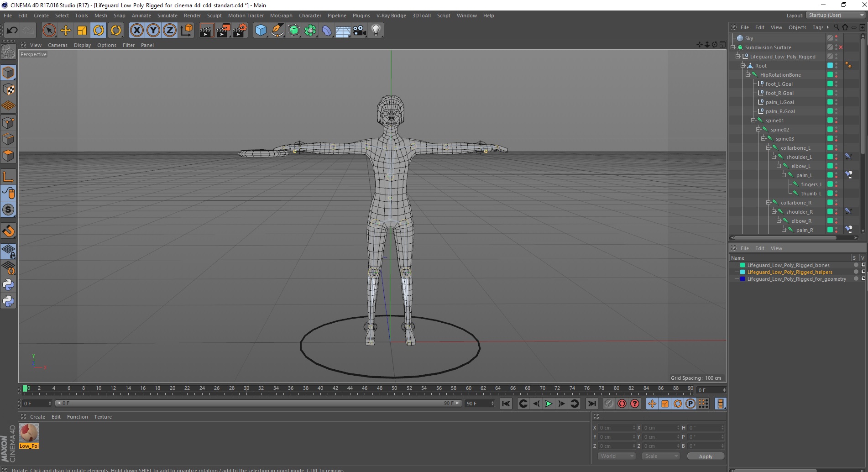Open the deformer palette
The height and width of the screenshot is (472, 868).
point(327,31)
